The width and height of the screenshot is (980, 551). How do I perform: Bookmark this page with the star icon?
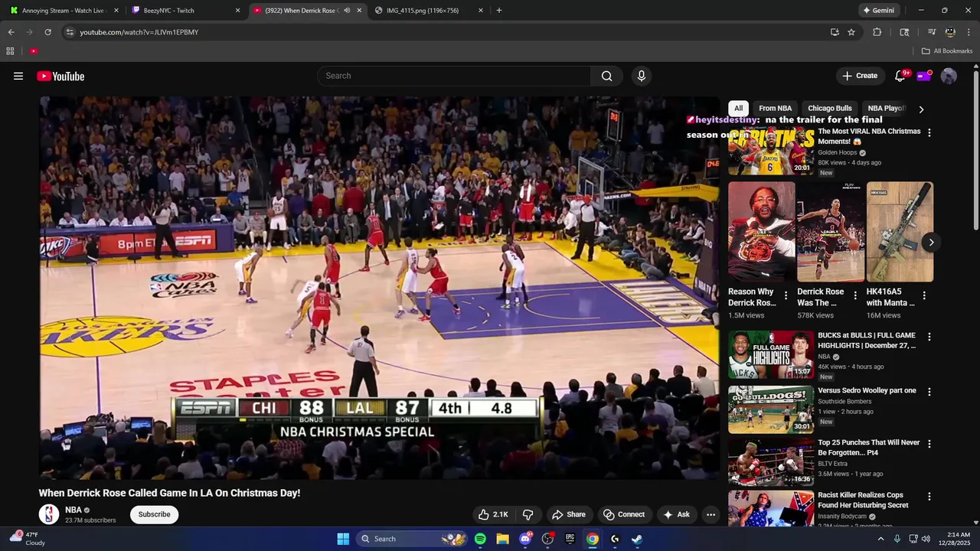851,32
